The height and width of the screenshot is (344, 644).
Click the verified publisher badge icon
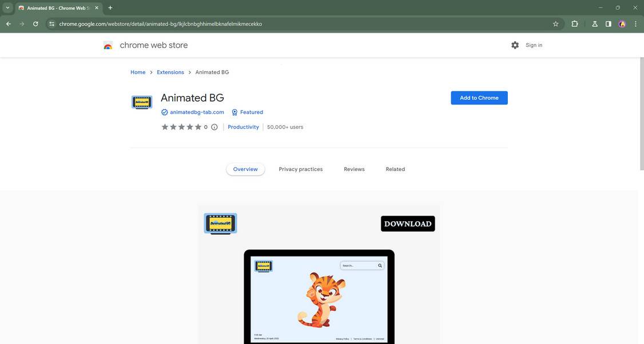[164, 112]
